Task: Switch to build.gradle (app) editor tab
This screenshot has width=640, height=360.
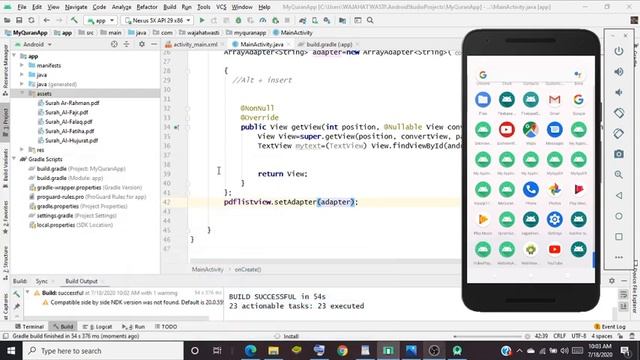Action: point(329,44)
